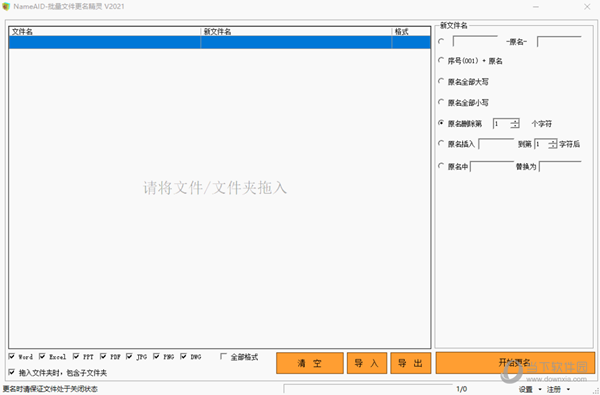
Task: Open the 设置 dropdown in status bar
Action: coord(531,389)
